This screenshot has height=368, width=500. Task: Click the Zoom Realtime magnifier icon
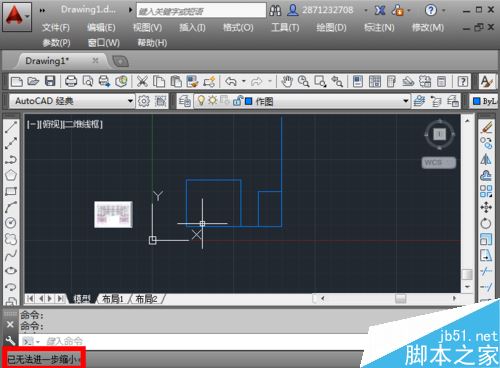point(303,81)
